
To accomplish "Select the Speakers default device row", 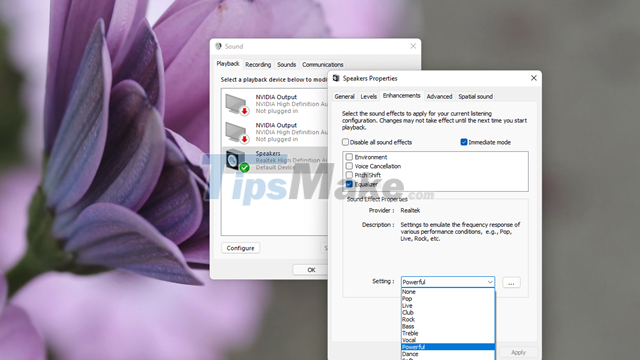I will pyautogui.click(x=275, y=160).
